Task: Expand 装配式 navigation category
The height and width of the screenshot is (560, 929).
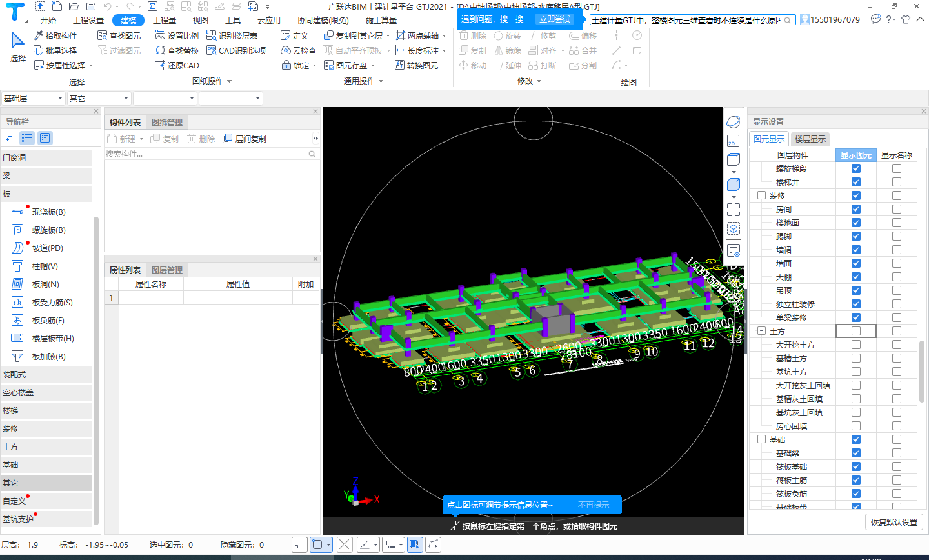Action: point(46,374)
